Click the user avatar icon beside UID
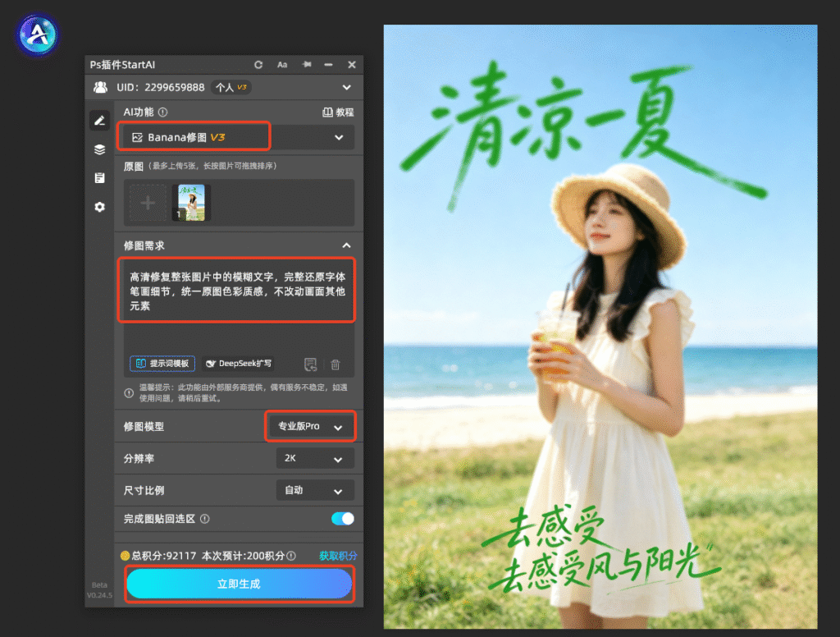This screenshot has width=840, height=637. tap(100, 87)
